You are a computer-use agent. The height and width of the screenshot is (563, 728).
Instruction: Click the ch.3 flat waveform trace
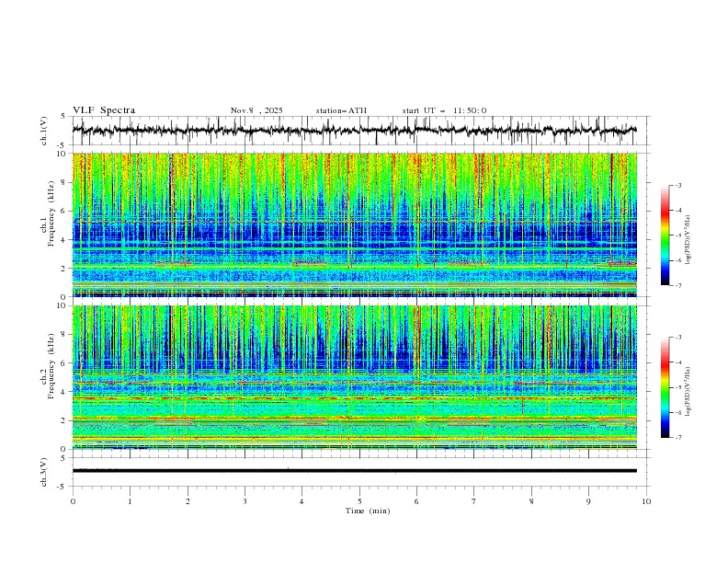pyautogui.click(x=354, y=471)
